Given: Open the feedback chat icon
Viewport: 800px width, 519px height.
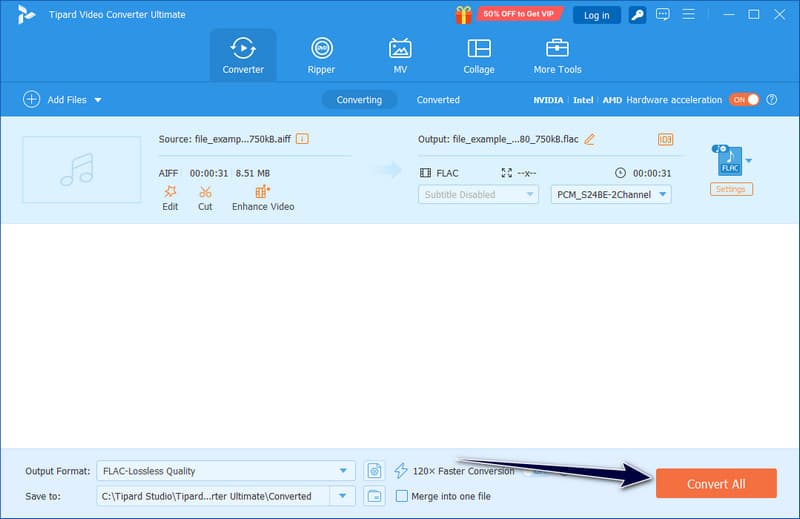Looking at the screenshot, I should 663,14.
